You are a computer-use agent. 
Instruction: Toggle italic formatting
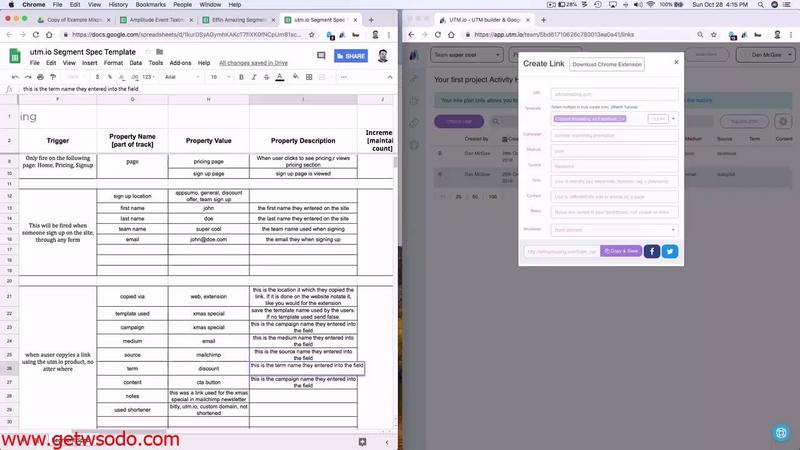click(254, 77)
